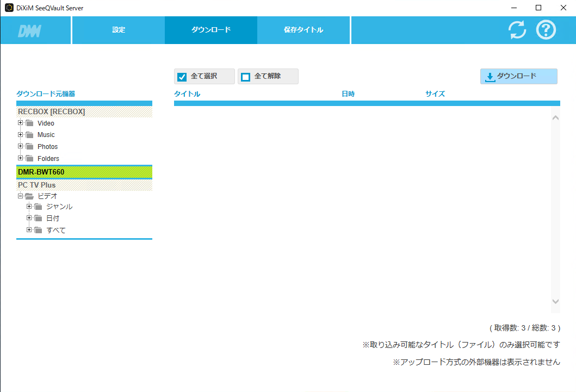Switch to the 設定 tab
This screenshot has width=576, height=392.
click(x=119, y=30)
